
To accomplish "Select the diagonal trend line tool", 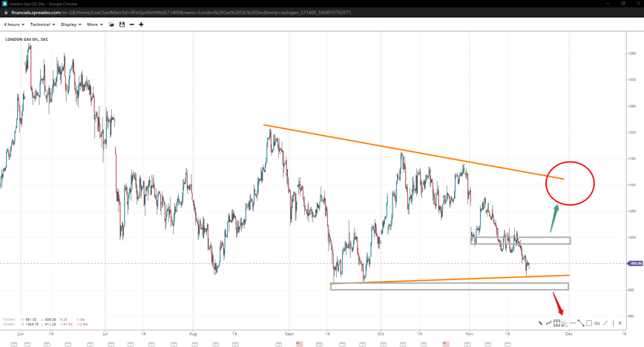I will [580, 323].
